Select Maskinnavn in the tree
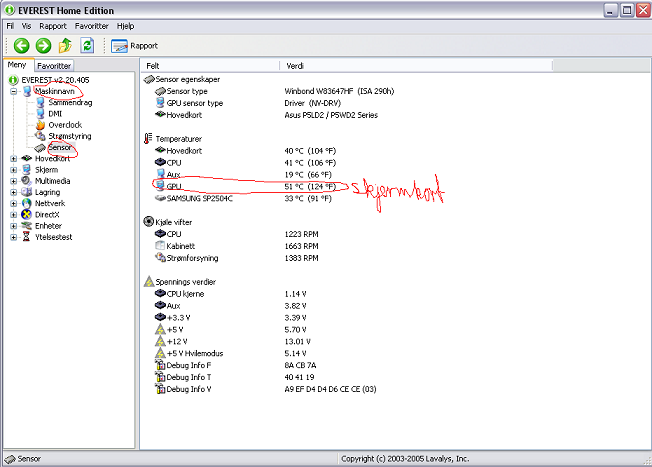 (x=55, y=91)
